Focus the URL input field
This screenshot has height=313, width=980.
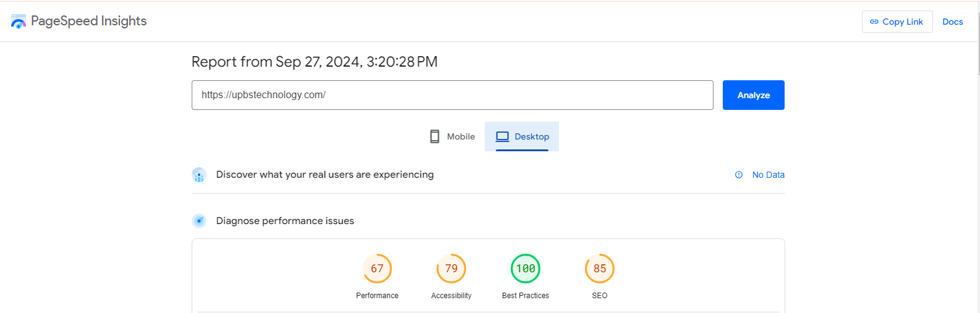pyautogui.click(x=452, y=95)
